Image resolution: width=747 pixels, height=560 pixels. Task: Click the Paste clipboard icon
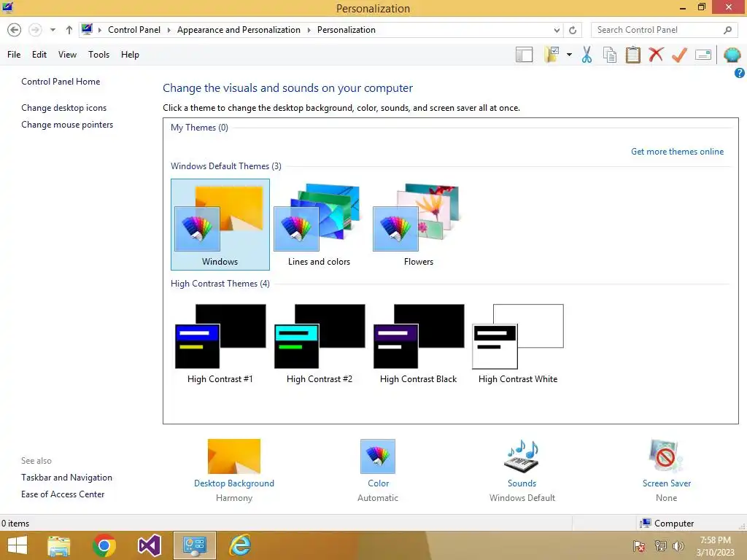pos(633,55)
